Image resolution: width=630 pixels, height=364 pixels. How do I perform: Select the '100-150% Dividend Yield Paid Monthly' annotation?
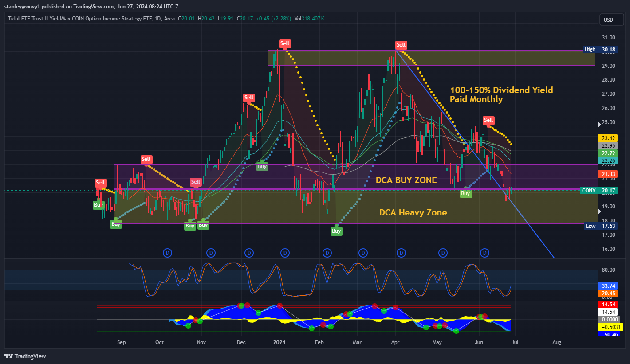(x=501, y=94)
